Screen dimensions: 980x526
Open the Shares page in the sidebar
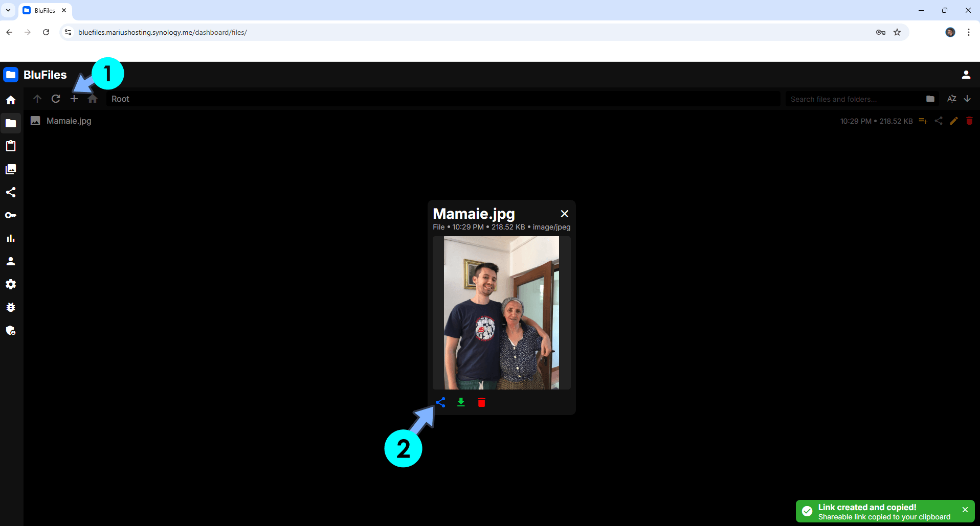pos(11,192)
